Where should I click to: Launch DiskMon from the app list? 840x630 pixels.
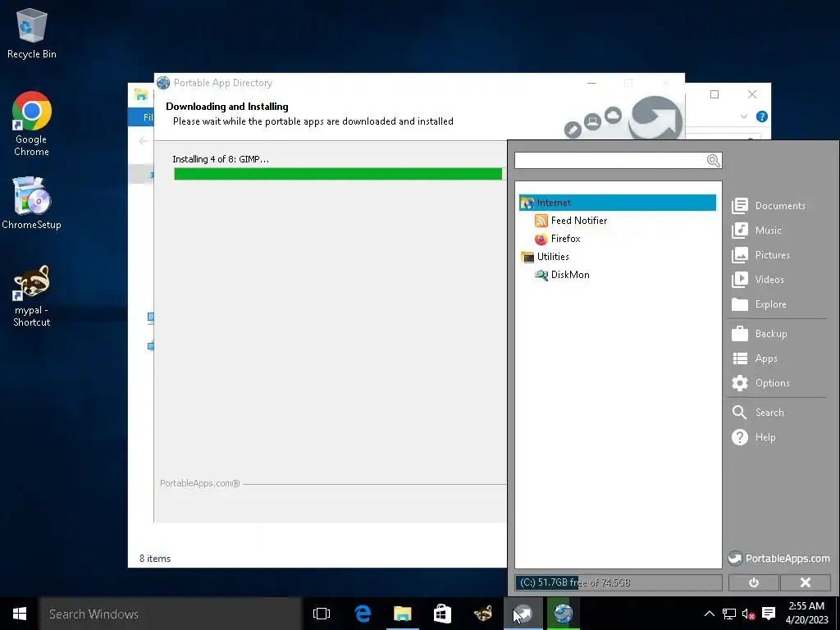[562, 275]
